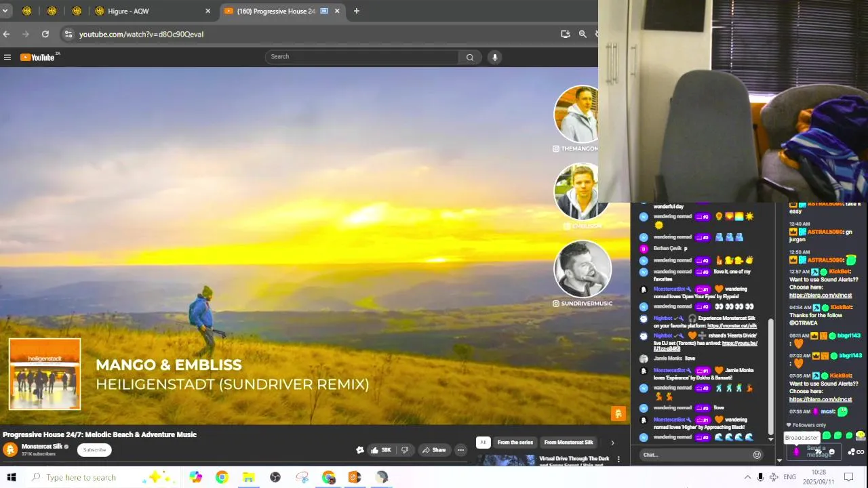
Task: Click the Monstercat Silk channel avatar
Action: (x=10, y=449)
